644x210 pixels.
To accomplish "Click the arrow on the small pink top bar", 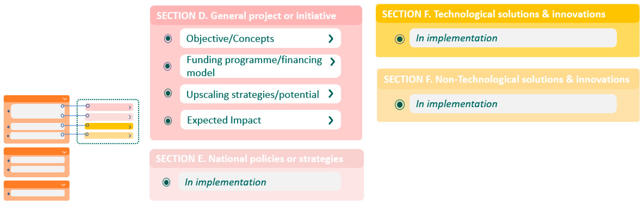I will point(130,107).
